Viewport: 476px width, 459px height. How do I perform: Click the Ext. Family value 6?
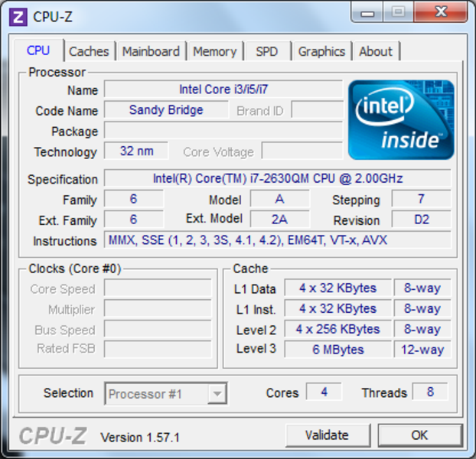pos(134,219)
